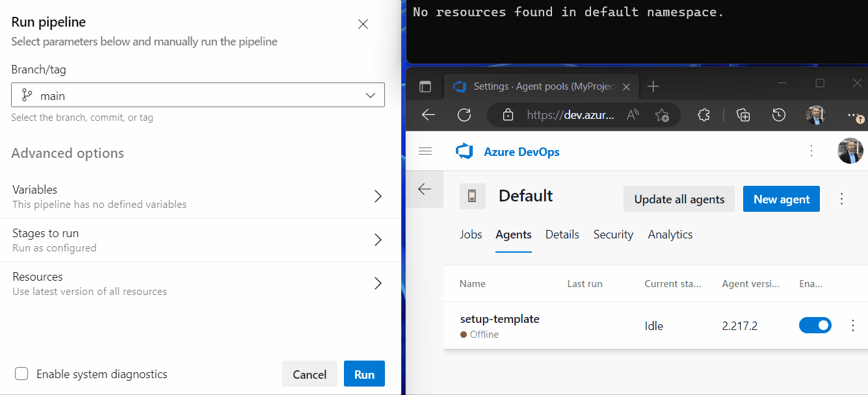The height and width of the screenshot is (395, 868).
Task: Click the Azure DevOps logo
Action: (x=464, y=152)
